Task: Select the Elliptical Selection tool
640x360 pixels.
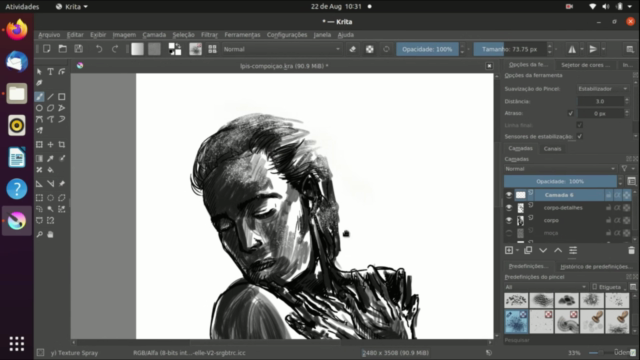Action: point(50,198)
